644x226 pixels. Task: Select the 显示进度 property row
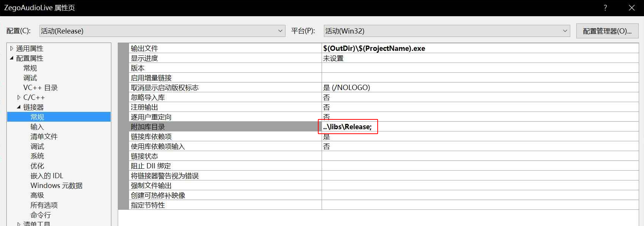tap(384, 58)
